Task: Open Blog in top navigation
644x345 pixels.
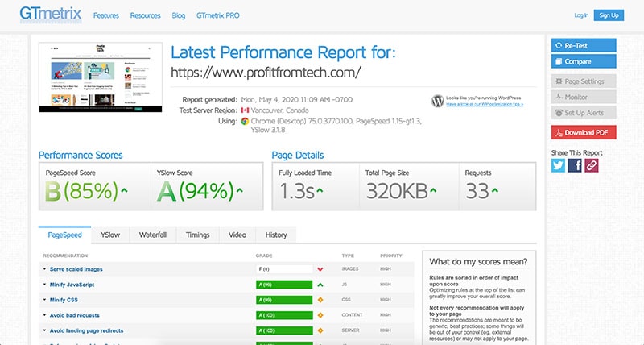Action: [178, 15]
